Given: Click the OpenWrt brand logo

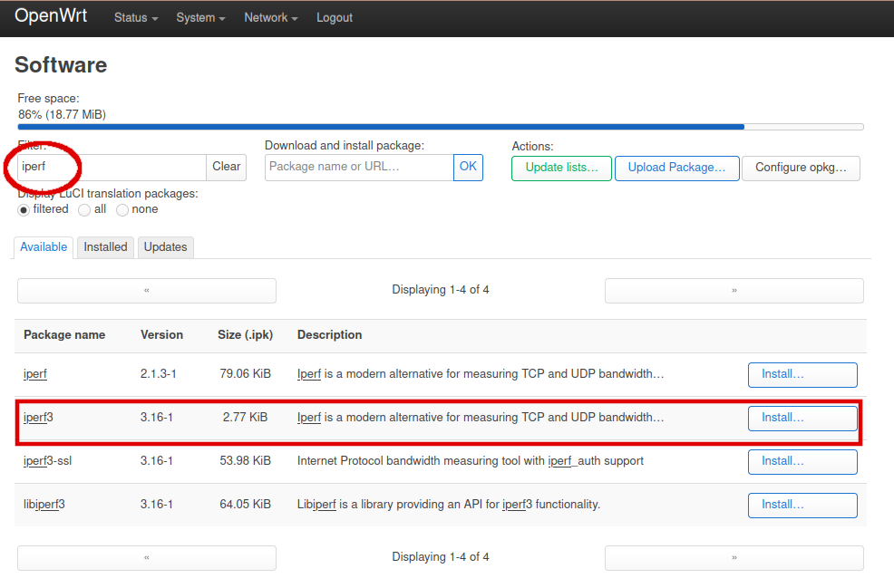Looking at the screenshot, I should (x=51, y=17).
